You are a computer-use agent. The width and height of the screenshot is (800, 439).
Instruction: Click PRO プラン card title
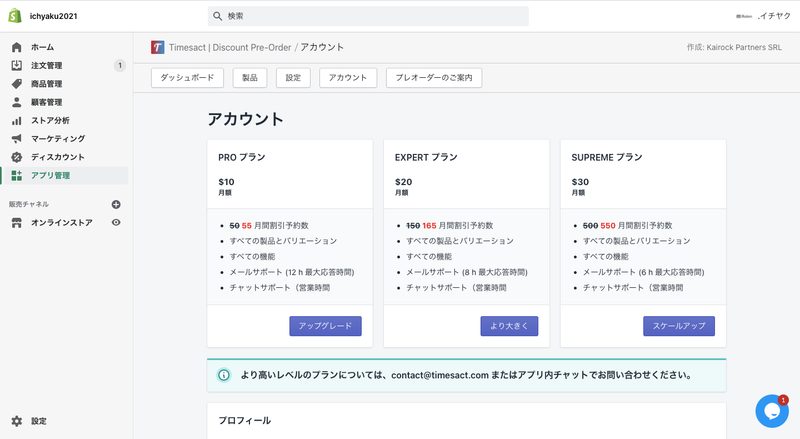pos(242,157)
